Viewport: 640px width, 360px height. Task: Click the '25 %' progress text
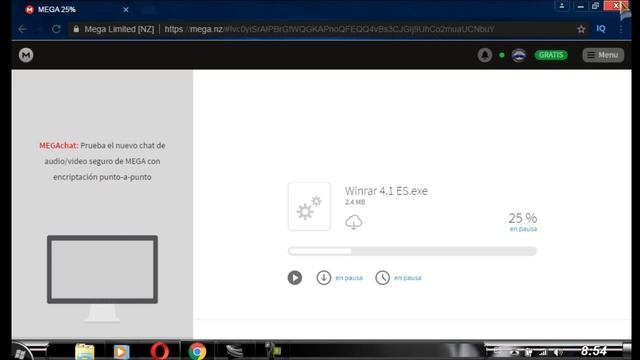pos(522,218)
